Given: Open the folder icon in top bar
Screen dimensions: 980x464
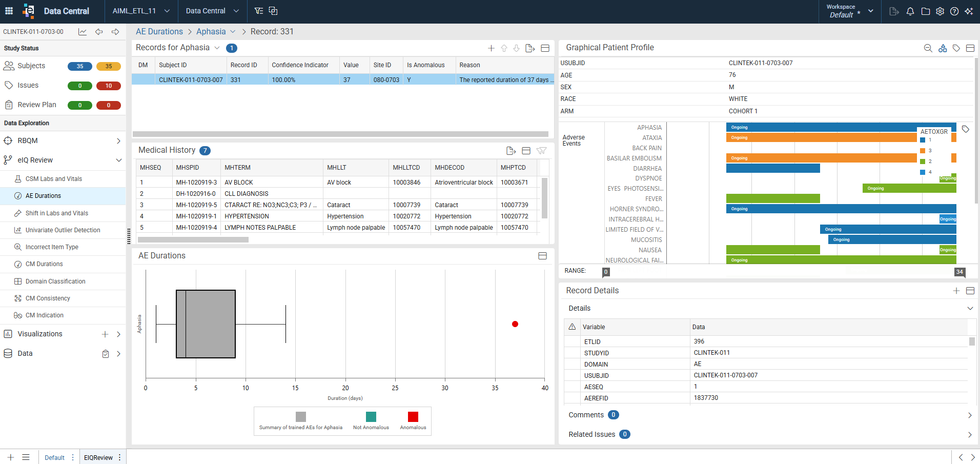Looking at the screenshot, I should (926, 11).
